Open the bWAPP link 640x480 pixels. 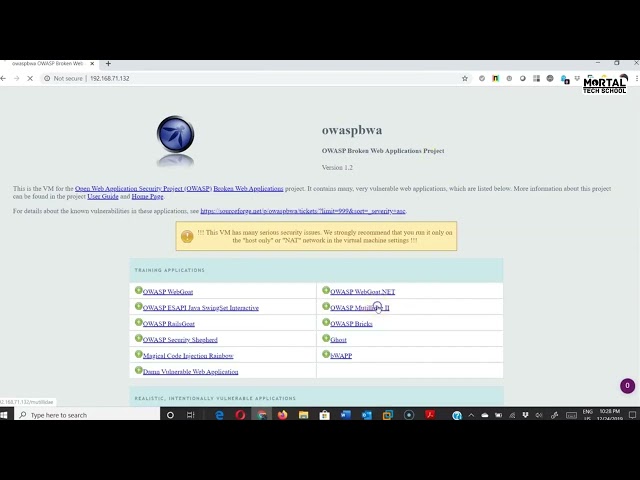[341, 356]
